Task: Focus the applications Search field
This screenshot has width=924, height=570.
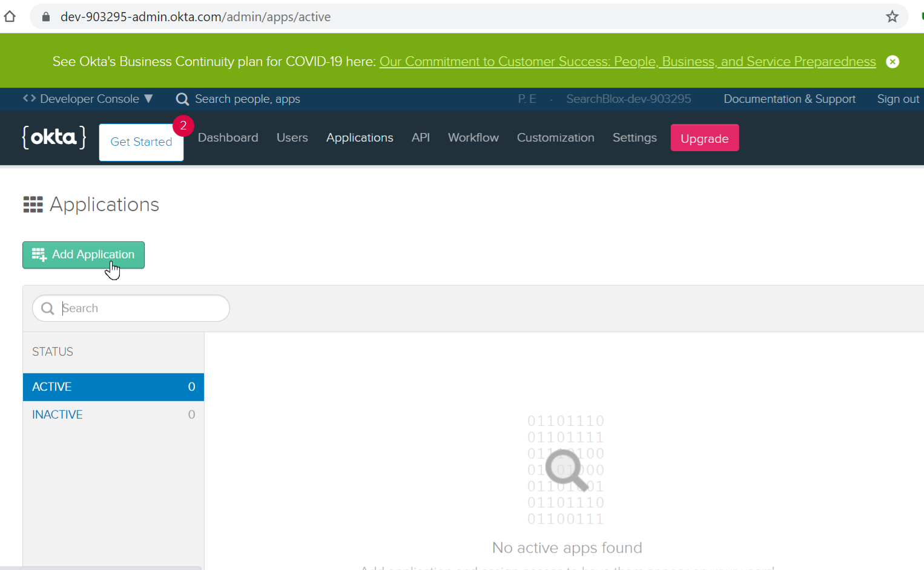Action: click(131, 309)
